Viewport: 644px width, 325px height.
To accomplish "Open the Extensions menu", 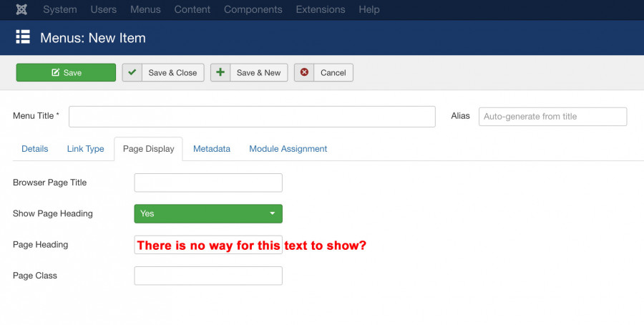I will 321,9.
